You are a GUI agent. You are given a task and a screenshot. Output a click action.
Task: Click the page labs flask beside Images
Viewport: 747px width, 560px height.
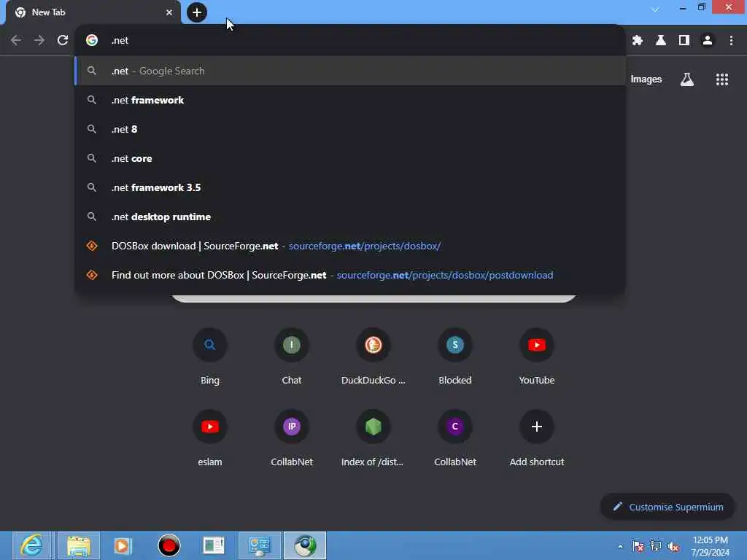click(x=687, y=79)
